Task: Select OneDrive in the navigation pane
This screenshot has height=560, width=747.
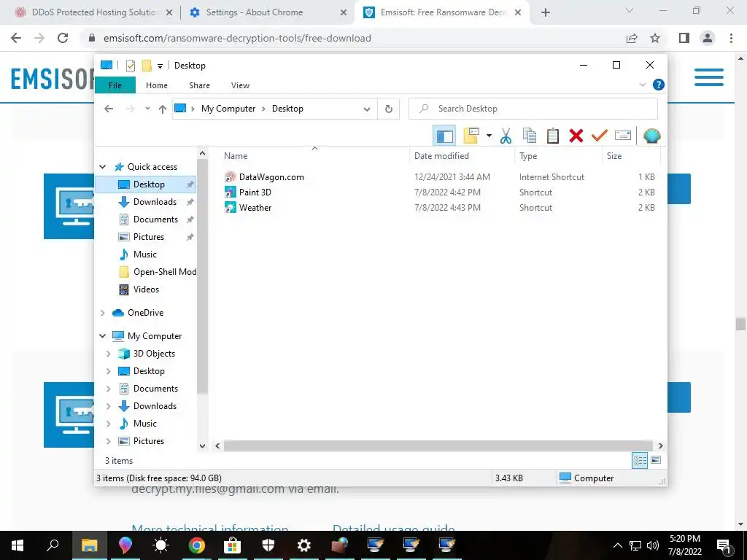Action: [x=138, y=313]
